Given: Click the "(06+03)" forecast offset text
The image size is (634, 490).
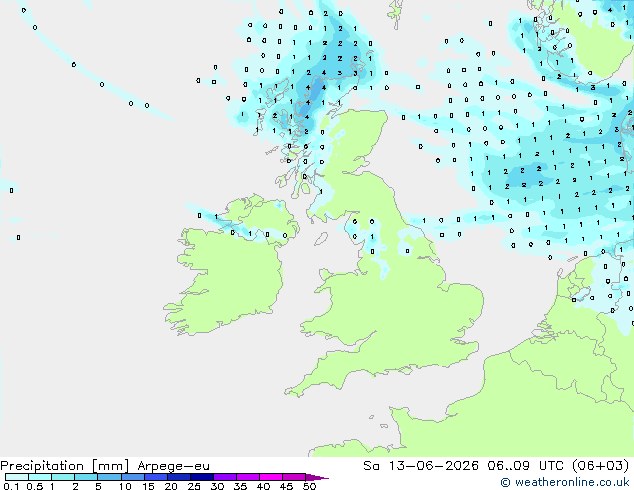Looking at the screenshot, I should [x=600, y=466].
